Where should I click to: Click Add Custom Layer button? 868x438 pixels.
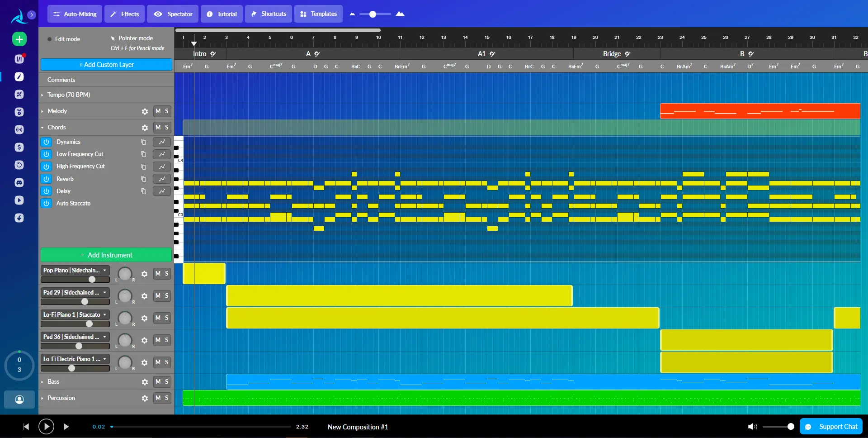tap(106, 65)
